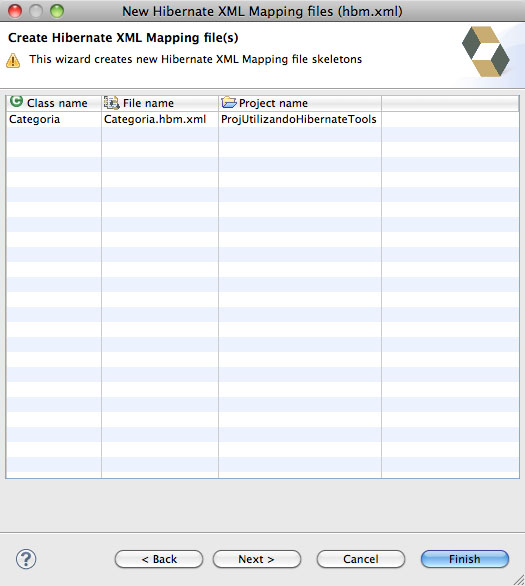The height and width of the screenshot is (586, 525).
Task: Sort by the Class name column header
Action: tap(53, 103)
